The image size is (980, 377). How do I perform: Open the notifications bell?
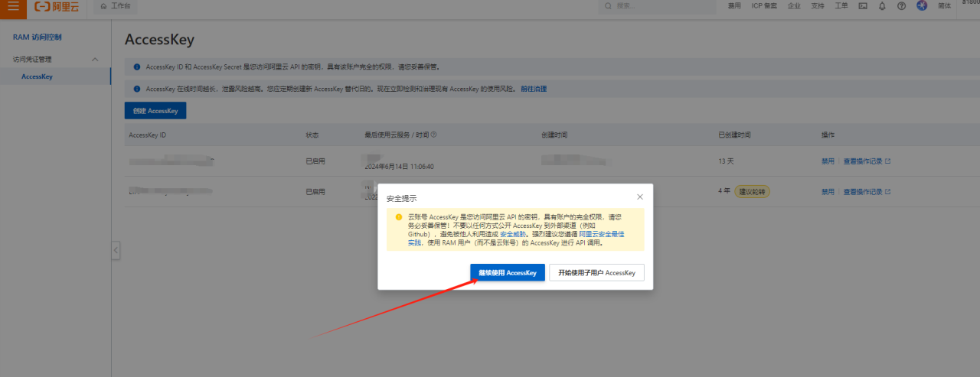[x=882, y=6]
